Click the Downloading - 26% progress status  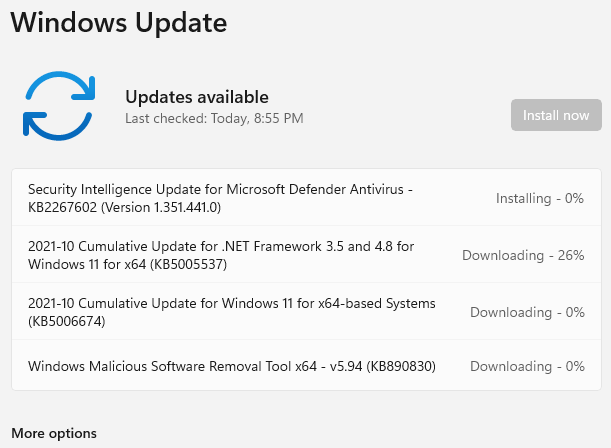522,255
